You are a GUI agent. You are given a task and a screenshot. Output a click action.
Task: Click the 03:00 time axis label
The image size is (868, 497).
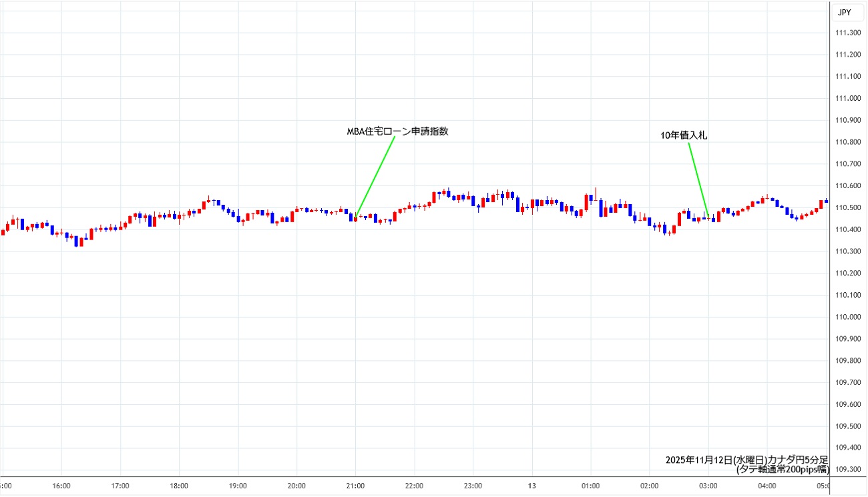708,486
